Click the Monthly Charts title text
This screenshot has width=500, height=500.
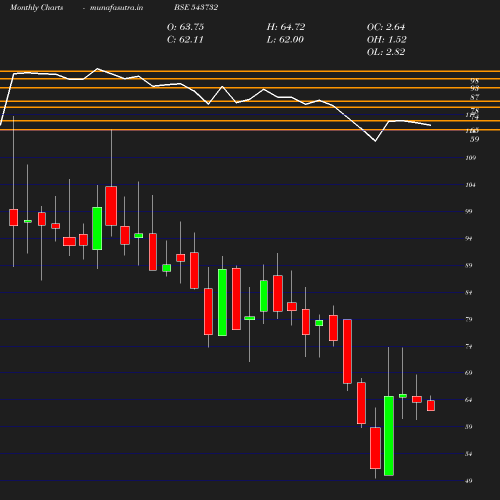pyautogui.click(x=37, y=7)
